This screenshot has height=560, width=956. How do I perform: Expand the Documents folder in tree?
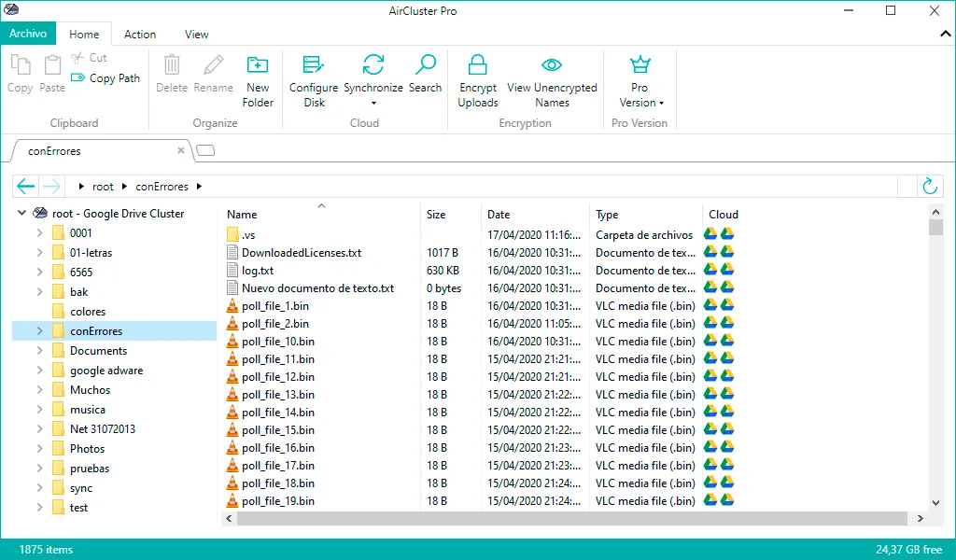(x=39, y=350)
